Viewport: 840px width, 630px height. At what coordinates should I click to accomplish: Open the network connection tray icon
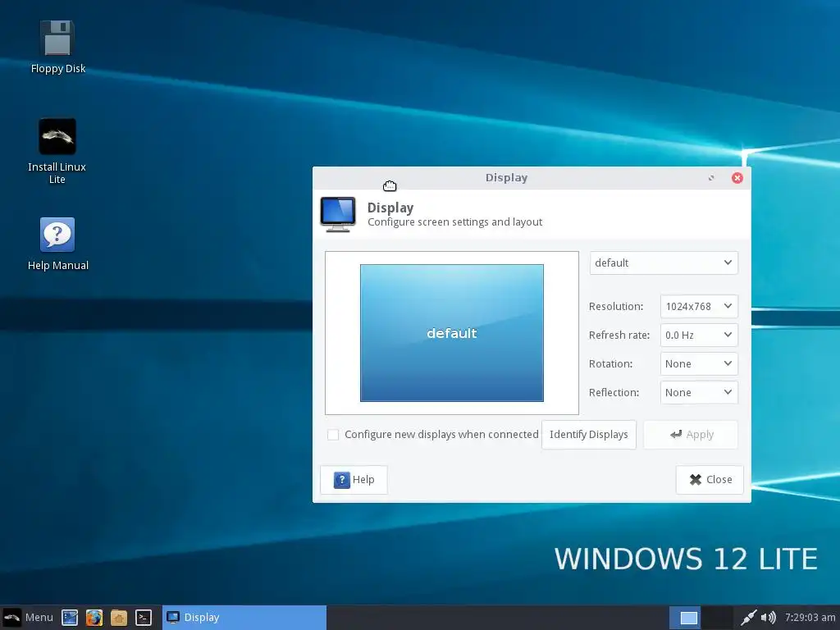point(748,618)
